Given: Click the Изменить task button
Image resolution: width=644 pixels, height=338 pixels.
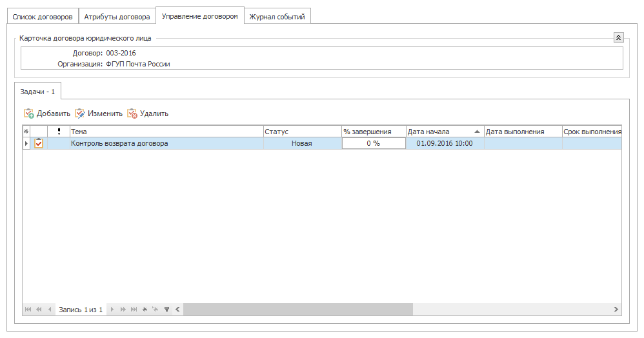Looking at the screenshot, I should pyautogui.click(x=99, y=114).
